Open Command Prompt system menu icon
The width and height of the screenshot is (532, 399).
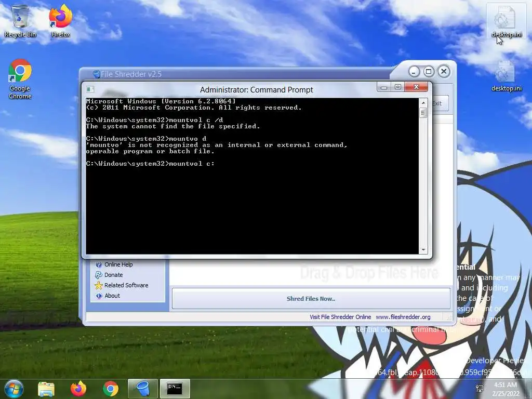pos(90,89)
